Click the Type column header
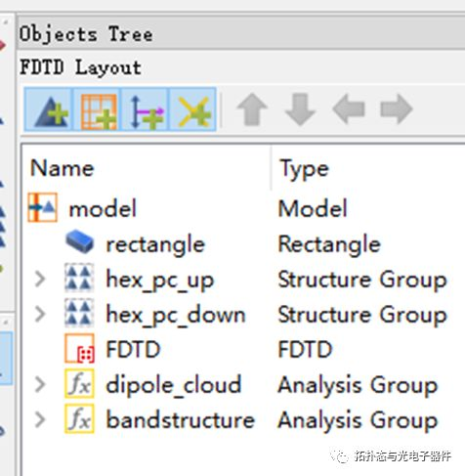Screen dimensions: 465x476 pos(305,169)
